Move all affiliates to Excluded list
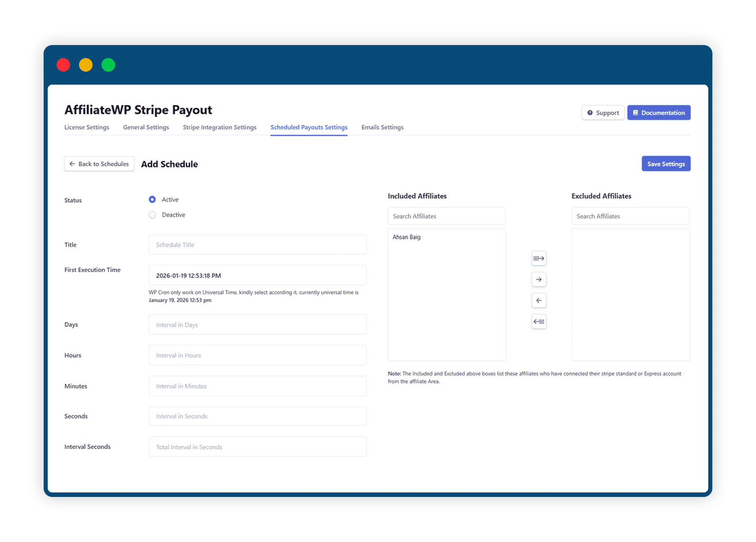 point(539,258)
